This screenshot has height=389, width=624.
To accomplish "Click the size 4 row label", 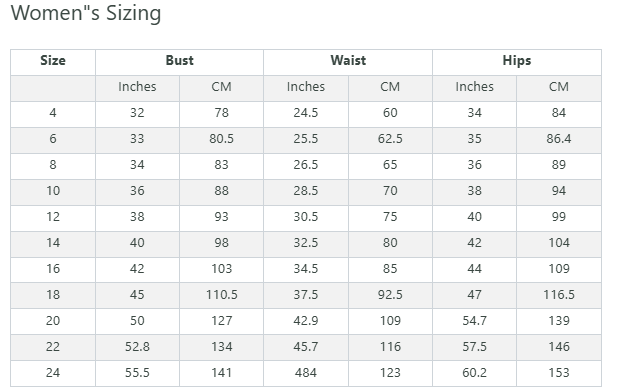I will coord(53,113).
